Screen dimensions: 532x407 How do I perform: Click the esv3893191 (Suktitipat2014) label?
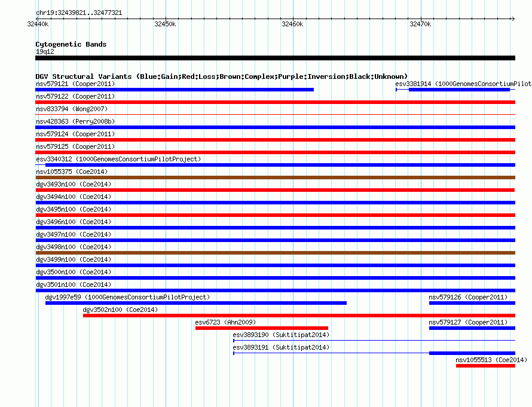point(282,347)
